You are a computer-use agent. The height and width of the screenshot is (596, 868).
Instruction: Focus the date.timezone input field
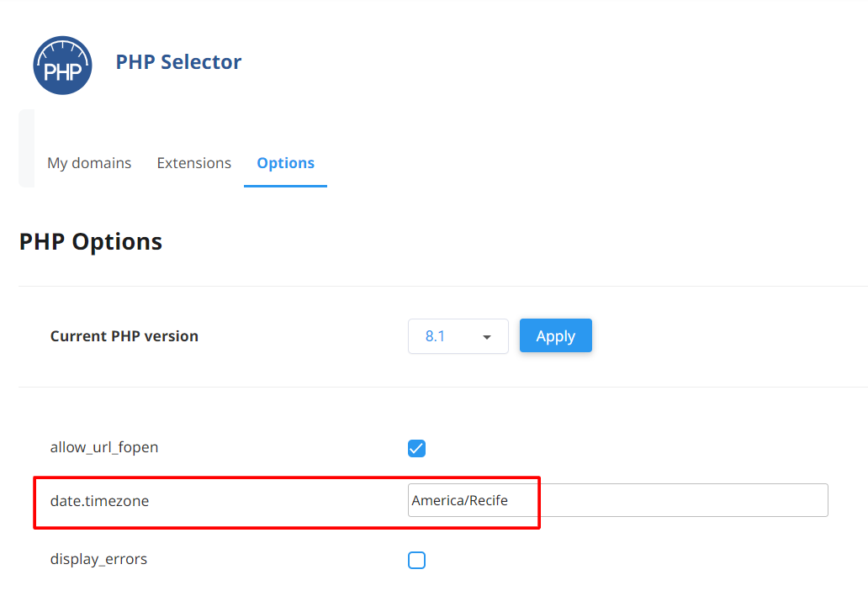tap(618, 500)
